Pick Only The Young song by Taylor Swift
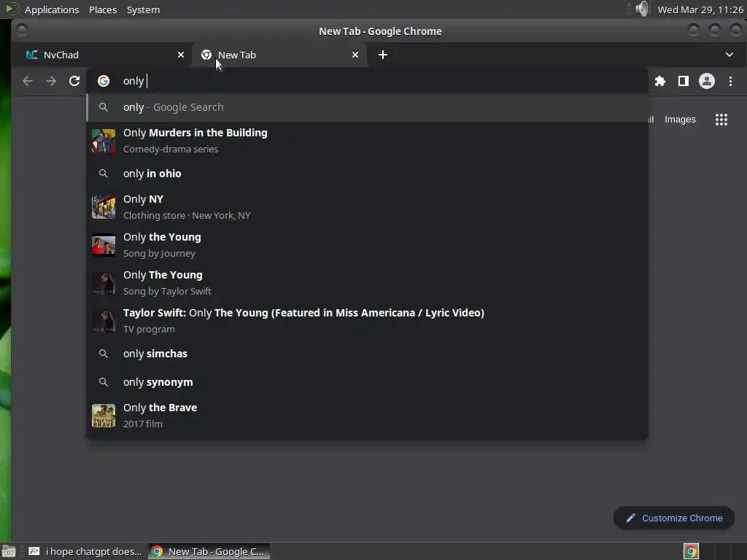Image resolution: width=747 pixels, height=560 pixels. point(368,283)
